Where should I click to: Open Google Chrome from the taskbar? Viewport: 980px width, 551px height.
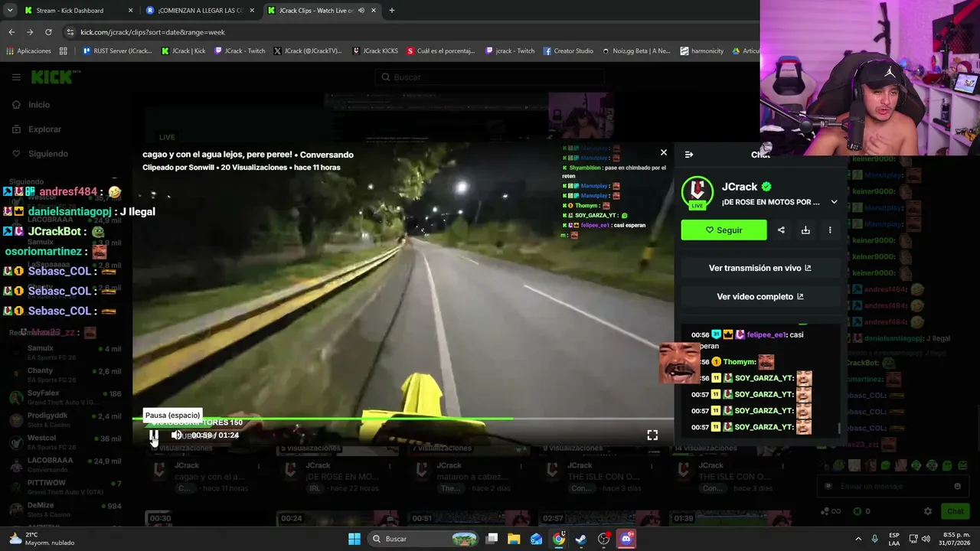click(x=559, y=539)
